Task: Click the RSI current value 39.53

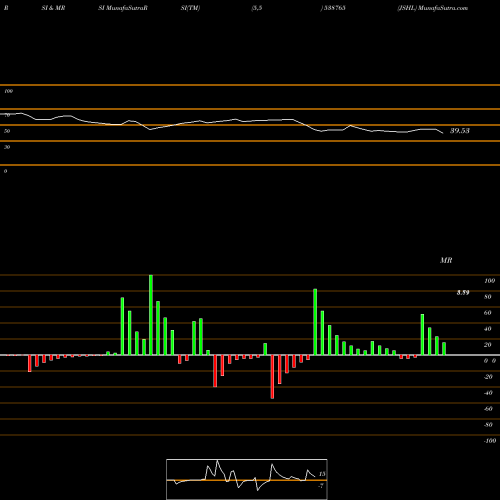Action: [x=460, y=131]
